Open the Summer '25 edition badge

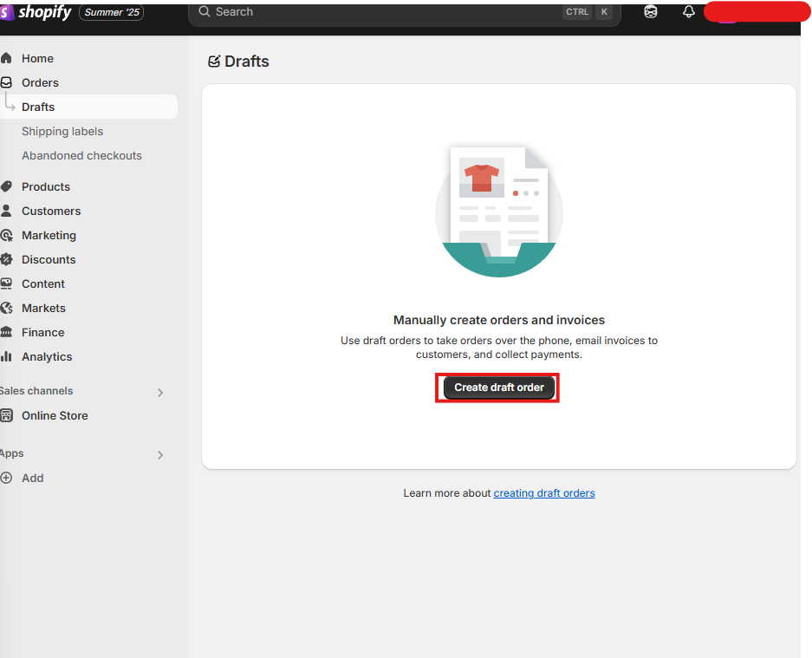(111, 12)
